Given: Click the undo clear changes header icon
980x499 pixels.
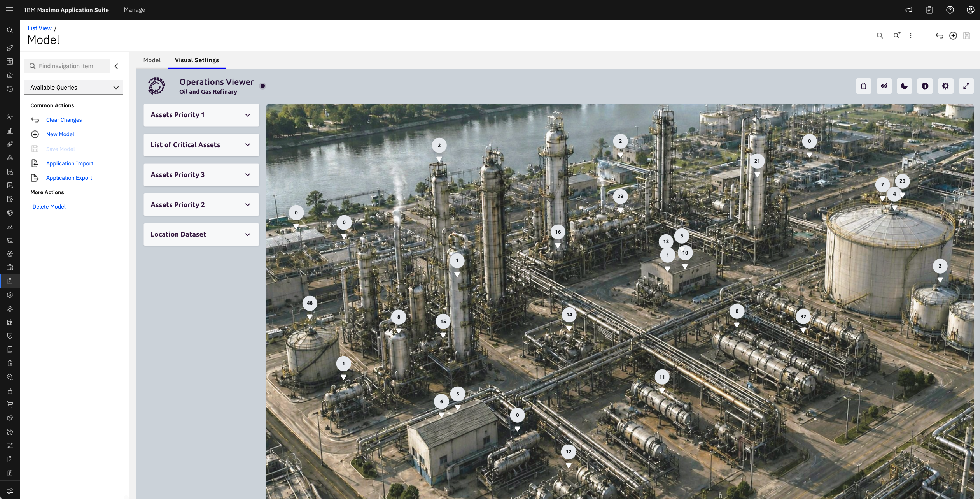Looking at the screenshot, I should point(940,35).
